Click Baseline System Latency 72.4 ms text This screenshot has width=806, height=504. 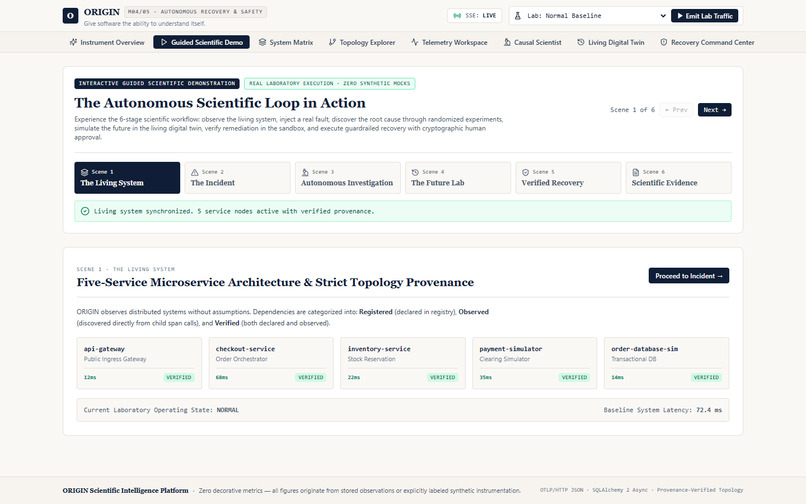tap(663, 410)
